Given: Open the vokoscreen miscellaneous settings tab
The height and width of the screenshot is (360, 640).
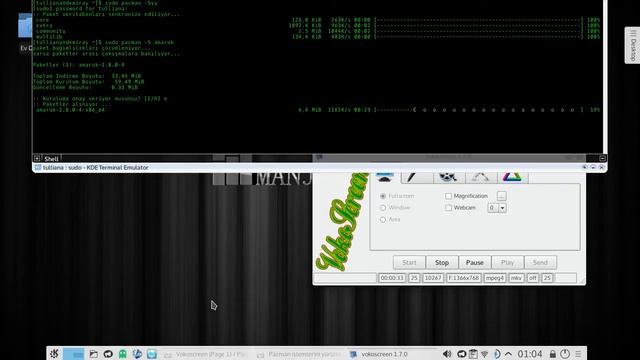Looking at the screenshot, I should coord(480,177).
